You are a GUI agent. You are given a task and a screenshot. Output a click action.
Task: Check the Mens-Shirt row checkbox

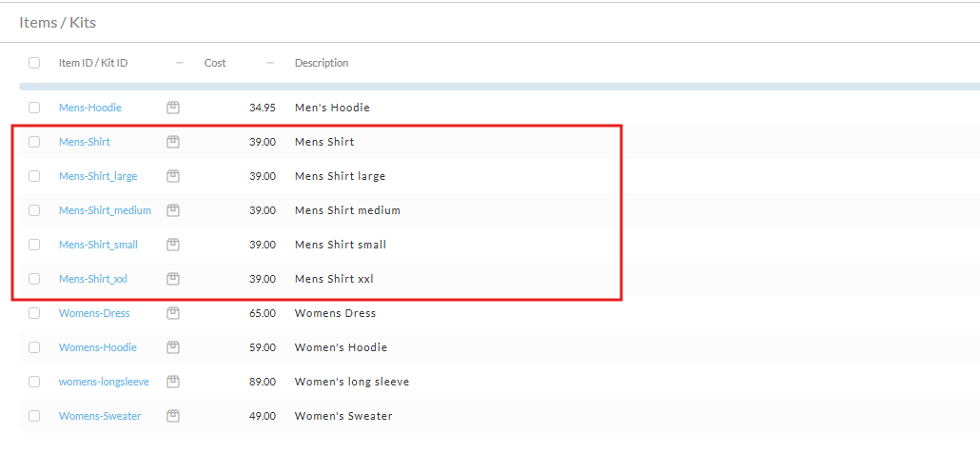pos(34,142)
